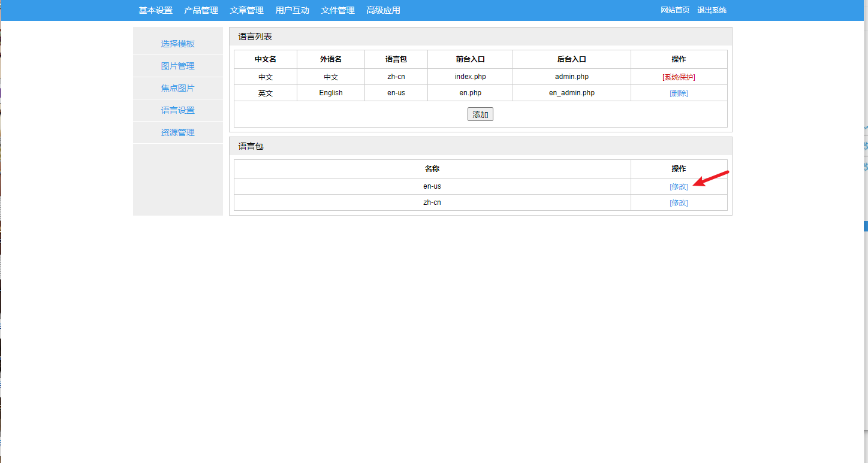868x463 pixels.
Task: Click zh-cn name in 语言包 table
Action: point(432,202)
